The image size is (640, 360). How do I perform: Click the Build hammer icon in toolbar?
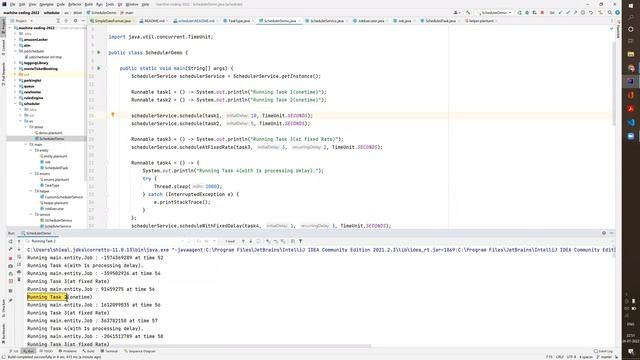[x=469, y=13]
